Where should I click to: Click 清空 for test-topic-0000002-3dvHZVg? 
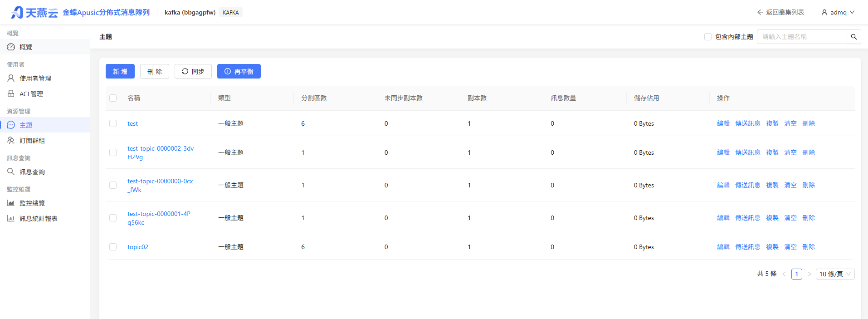tap(790, 152)
